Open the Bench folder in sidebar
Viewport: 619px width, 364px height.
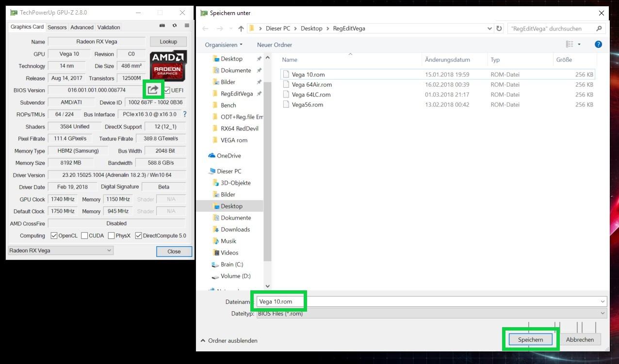225,105
